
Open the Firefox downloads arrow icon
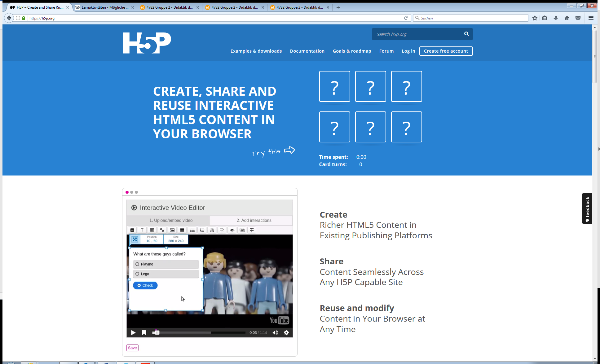[x=556, y=18]
